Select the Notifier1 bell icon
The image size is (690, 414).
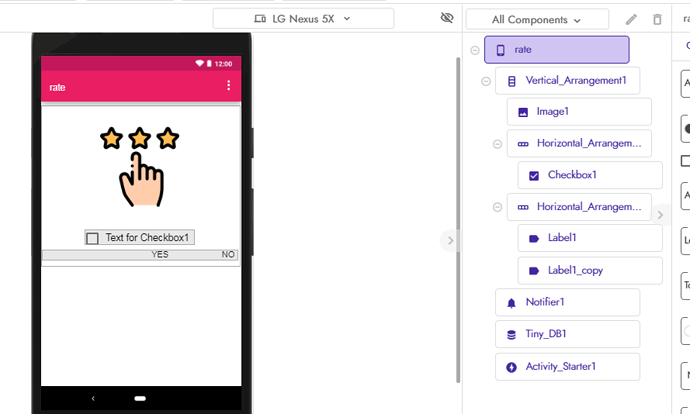tap(511, 303)
